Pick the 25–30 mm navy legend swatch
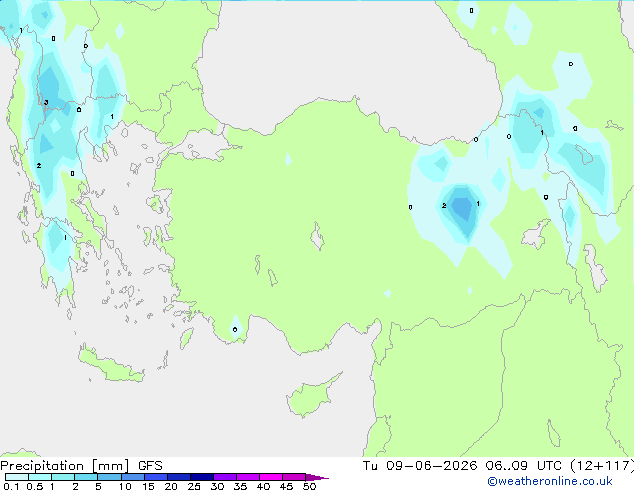Viewport: 634px width, 490px height. click(201, 477)
